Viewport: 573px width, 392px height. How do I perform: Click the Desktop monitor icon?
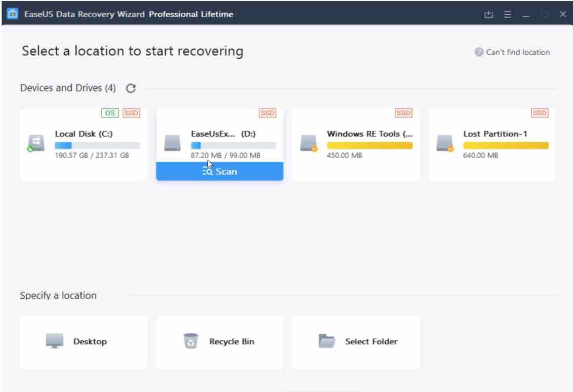click(54, 341)
